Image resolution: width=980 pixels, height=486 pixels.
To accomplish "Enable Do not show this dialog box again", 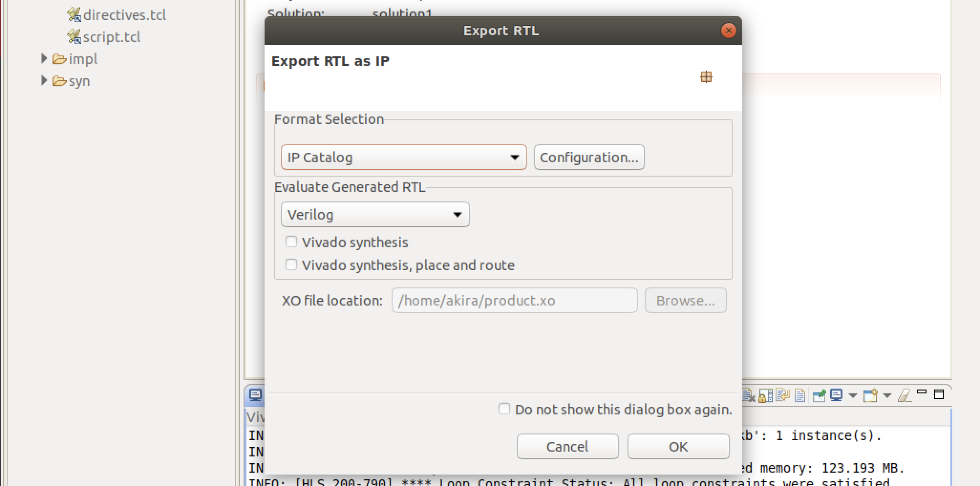I will (504, 409).
